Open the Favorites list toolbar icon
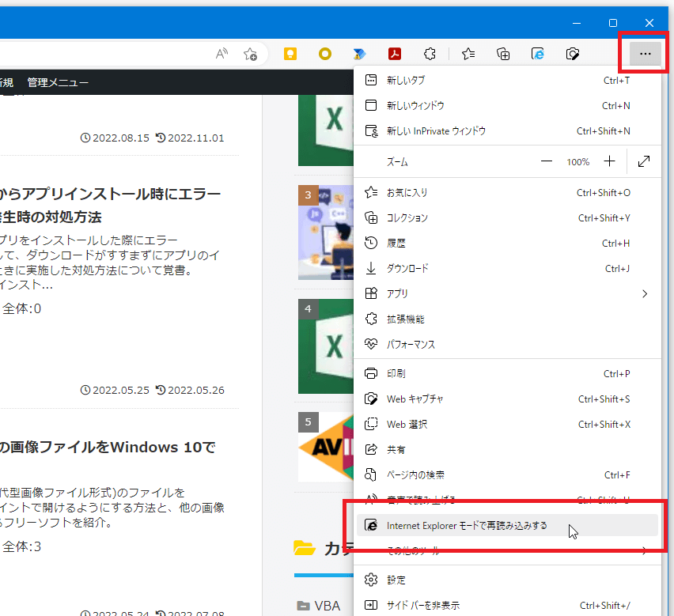 click(x=468, y=54)
